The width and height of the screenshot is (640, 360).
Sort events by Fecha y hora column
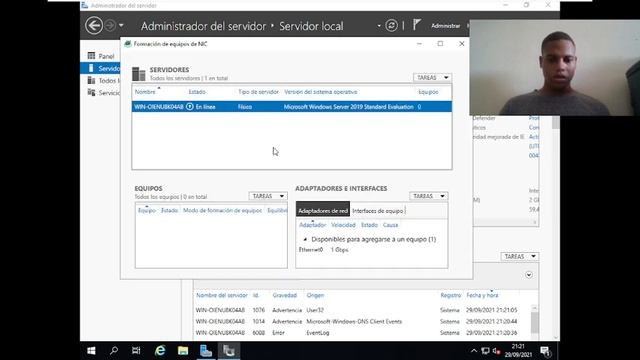pos(482,295)
